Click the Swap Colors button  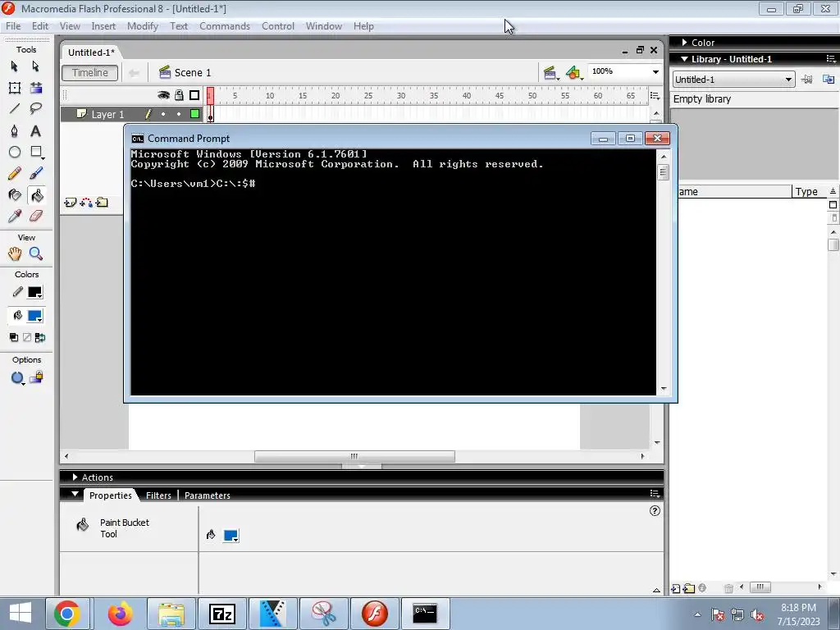coord(39,337)
